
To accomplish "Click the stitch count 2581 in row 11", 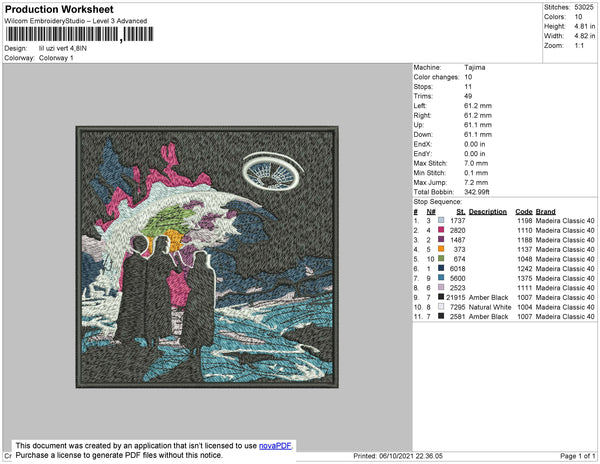I will (458, 316).
